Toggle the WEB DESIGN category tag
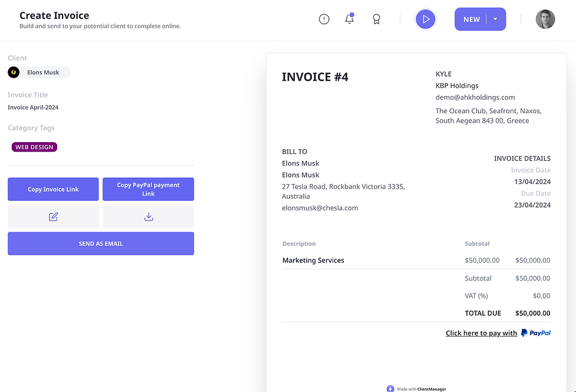Image resolution: width=576 pixels, height=392 pixels. click(x=34, y=147)
